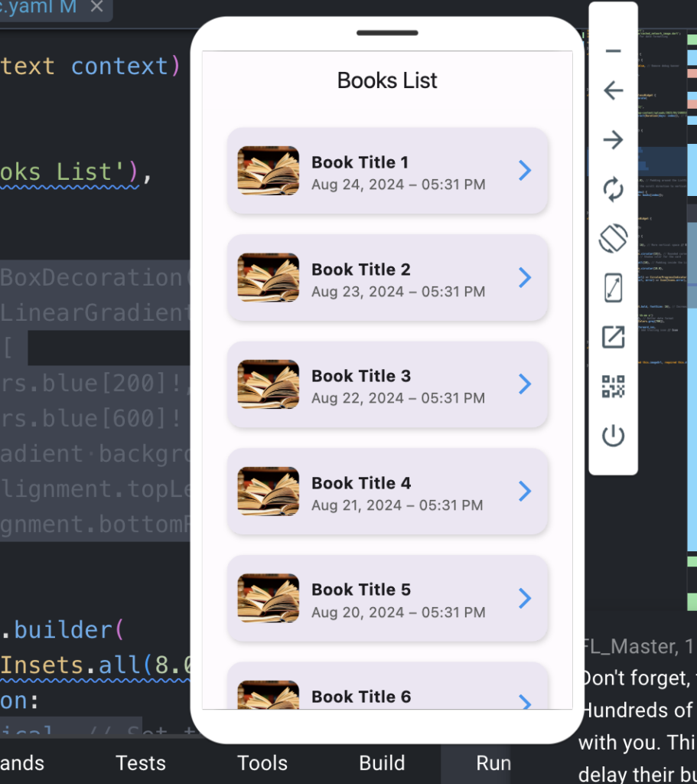Open the Tools tab
The width and height of the screenshot is (697, 784).
(x=262, y=763)
